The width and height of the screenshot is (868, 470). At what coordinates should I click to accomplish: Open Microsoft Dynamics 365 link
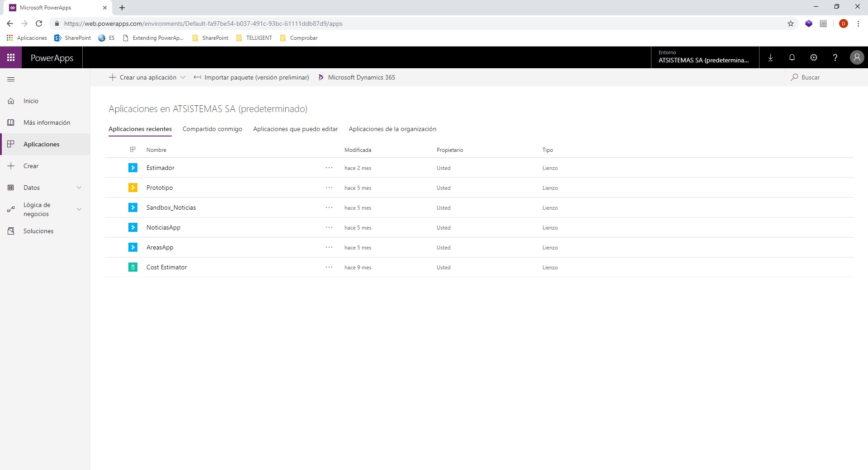(356, 77)
